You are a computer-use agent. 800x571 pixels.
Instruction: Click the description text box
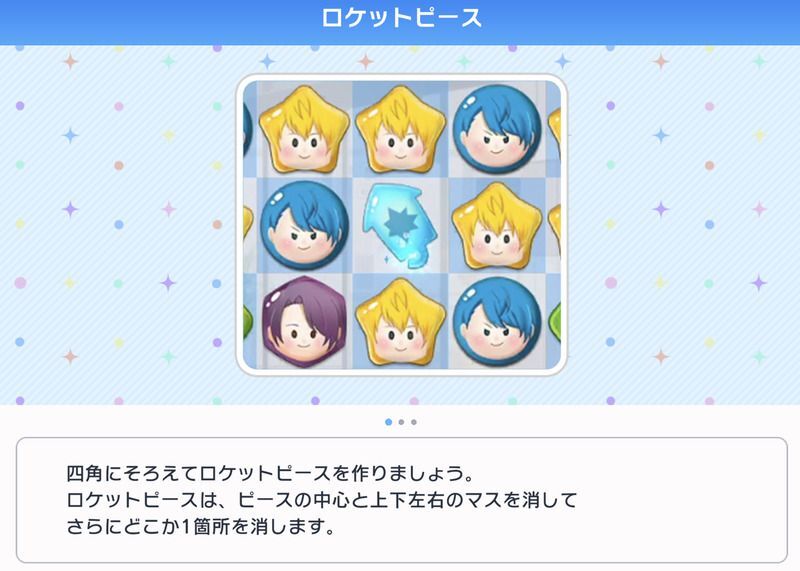click(x=402, y=500)
